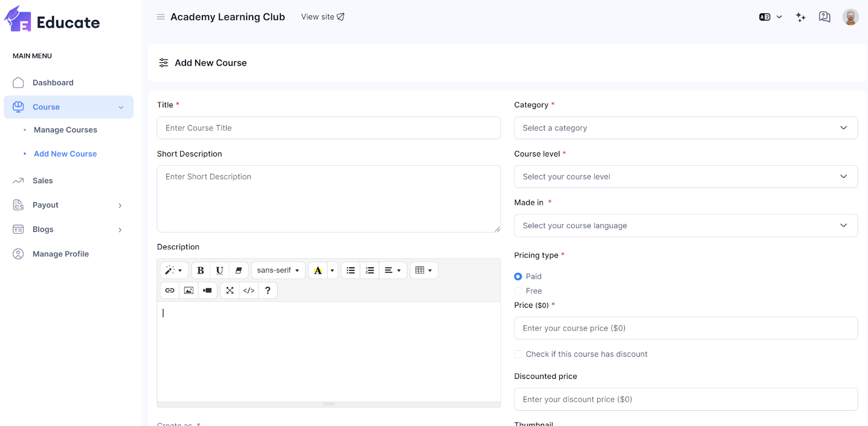
Task: Check the course has discount checkbox
Action: click(518, 354)
